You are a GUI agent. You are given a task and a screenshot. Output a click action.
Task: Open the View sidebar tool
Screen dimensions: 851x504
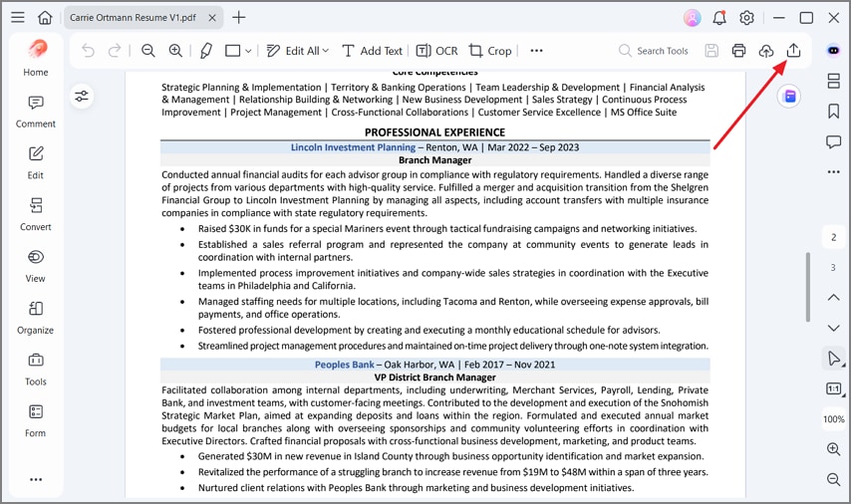click(36, 266)
